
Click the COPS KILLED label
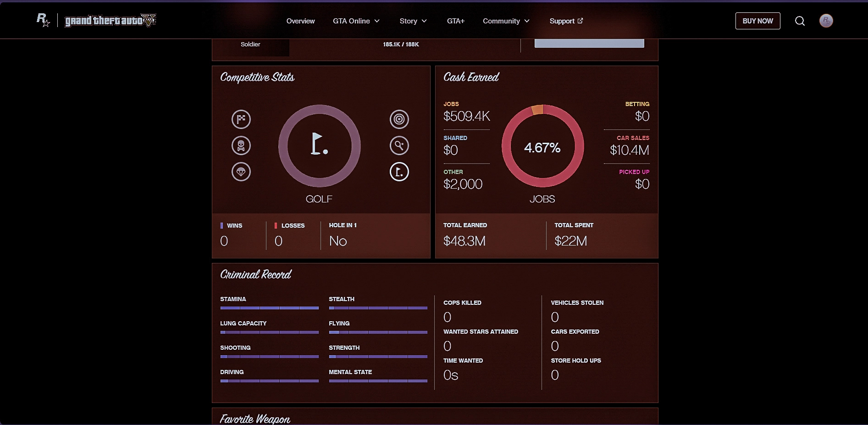(462, 303)
